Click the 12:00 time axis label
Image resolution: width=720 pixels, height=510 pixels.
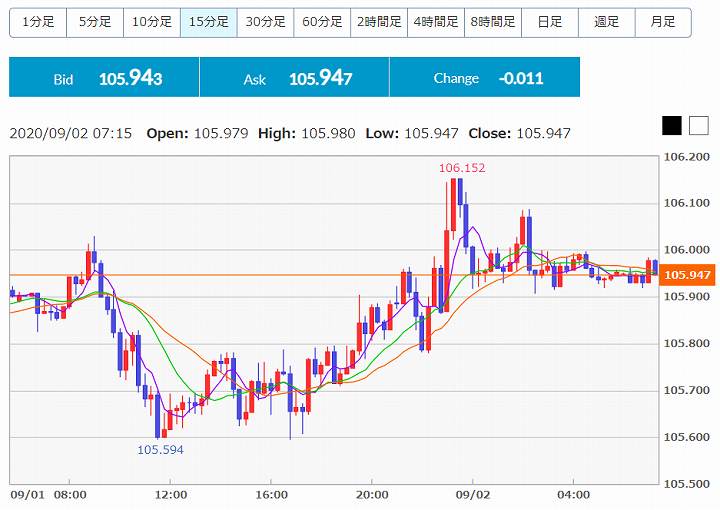[171, 495]
